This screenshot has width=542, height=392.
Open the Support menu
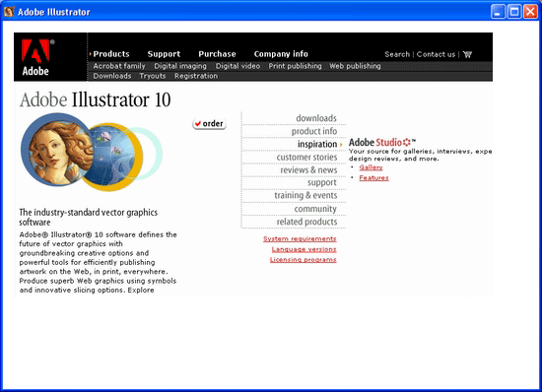pos(164,54)
